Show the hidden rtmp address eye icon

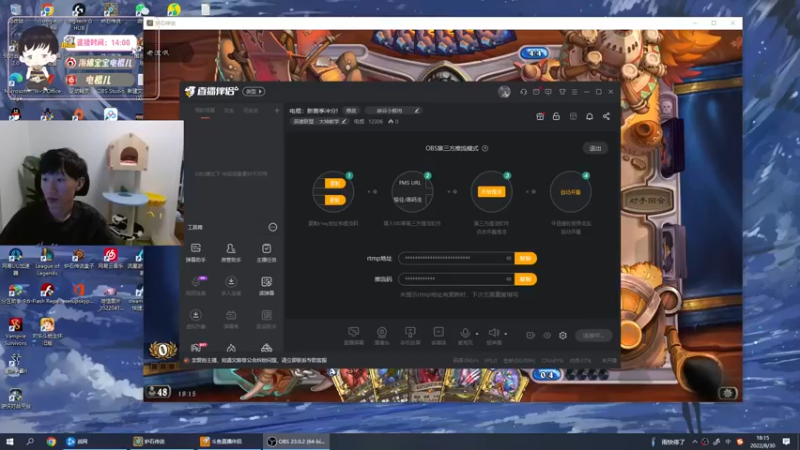click(509, 258)
